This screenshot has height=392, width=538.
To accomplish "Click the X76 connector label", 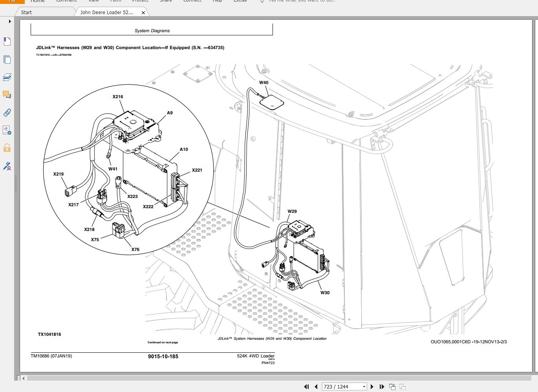I will [135, 249].
